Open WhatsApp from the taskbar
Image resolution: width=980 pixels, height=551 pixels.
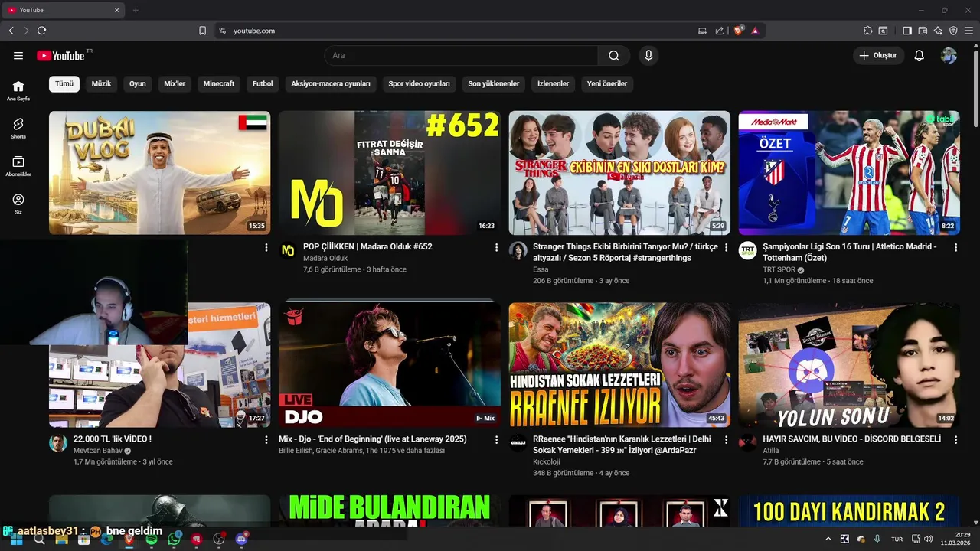click(x=174, y=539)
